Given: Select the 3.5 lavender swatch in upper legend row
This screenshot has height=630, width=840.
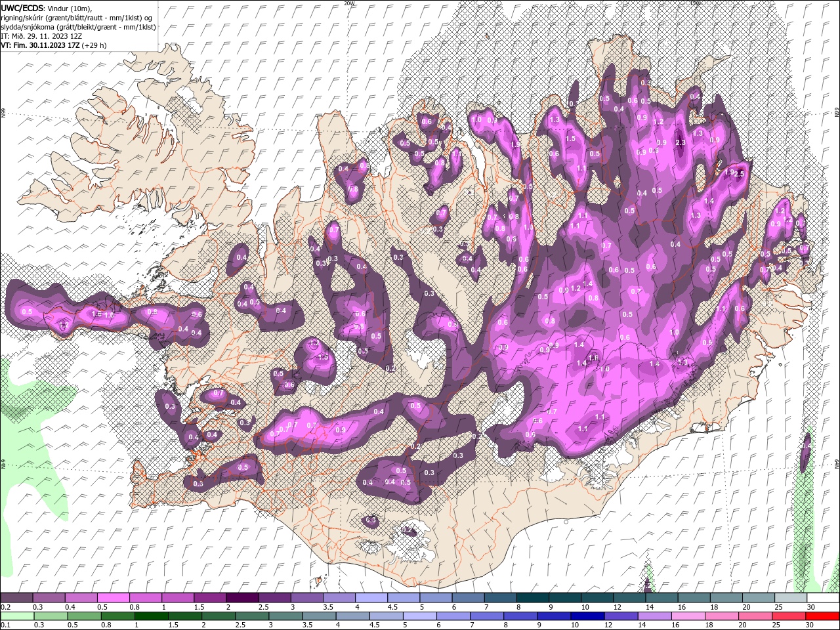Looking at the screenshot, I should (339, 598).
